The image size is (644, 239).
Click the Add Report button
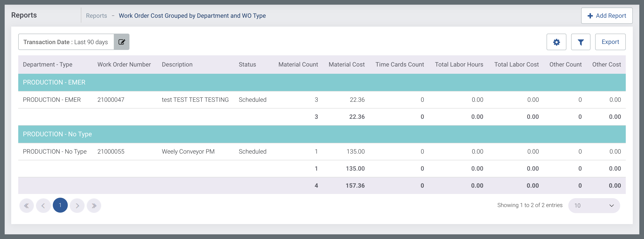coord(607,16)
